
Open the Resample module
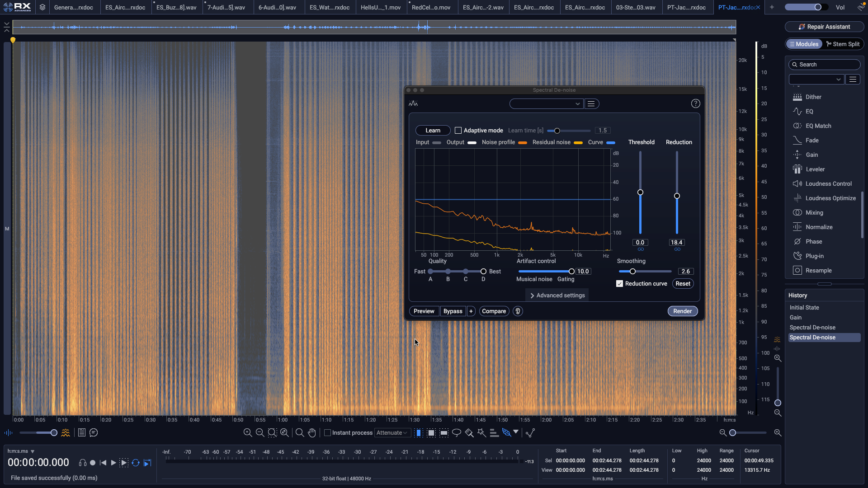click(818, 270)
